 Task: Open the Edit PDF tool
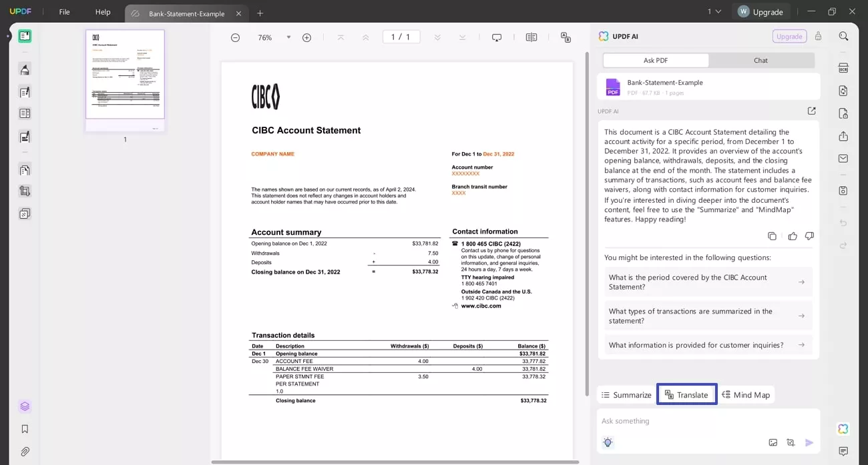click(25, 92)
